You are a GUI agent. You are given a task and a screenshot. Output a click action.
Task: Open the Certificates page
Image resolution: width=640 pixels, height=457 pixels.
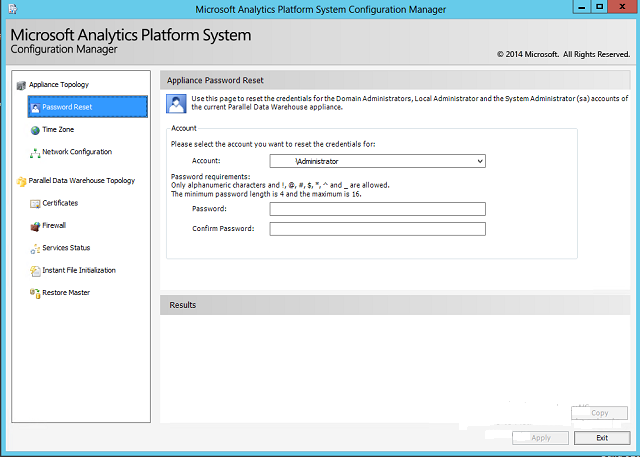pos(60,203)
